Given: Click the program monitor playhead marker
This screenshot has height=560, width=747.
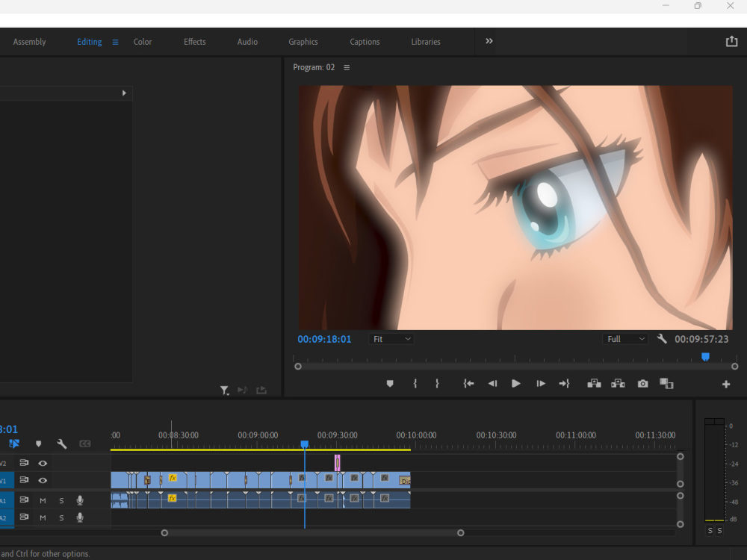Looking at the screenshot, I should coord(706,357).
